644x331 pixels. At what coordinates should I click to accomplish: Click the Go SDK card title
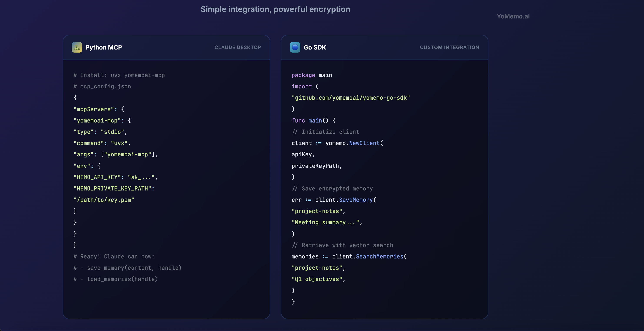point(314,47)
